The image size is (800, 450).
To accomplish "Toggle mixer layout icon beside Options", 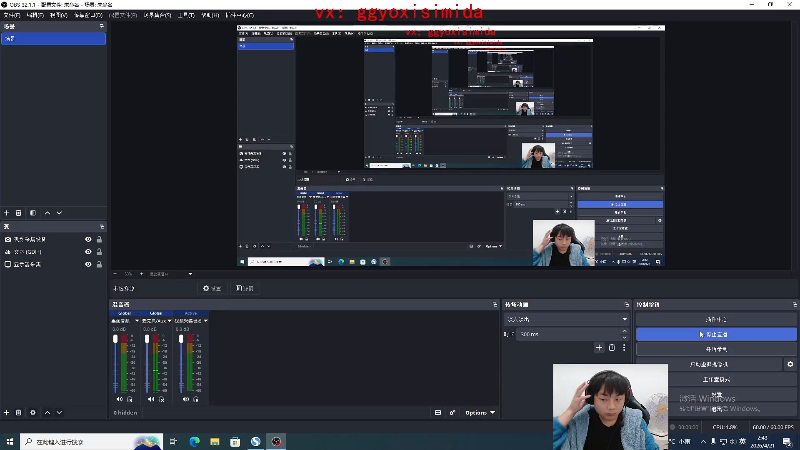I will click(x=438, y=413).
